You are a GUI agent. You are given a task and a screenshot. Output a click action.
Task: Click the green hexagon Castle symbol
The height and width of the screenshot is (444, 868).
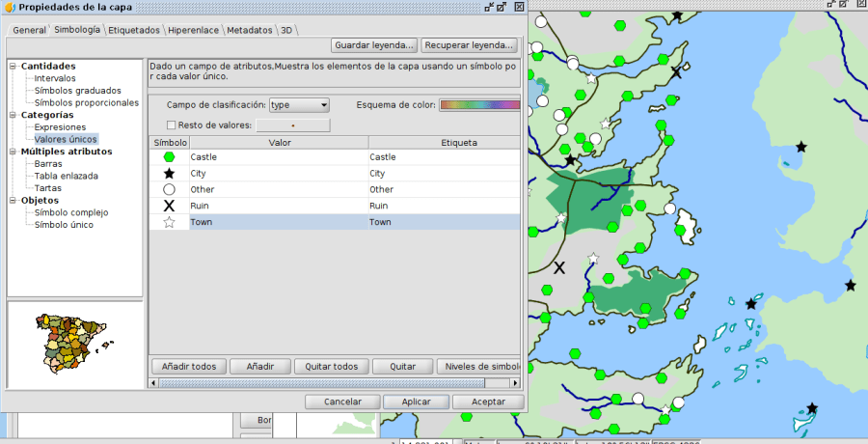click(x=169, y=156)
